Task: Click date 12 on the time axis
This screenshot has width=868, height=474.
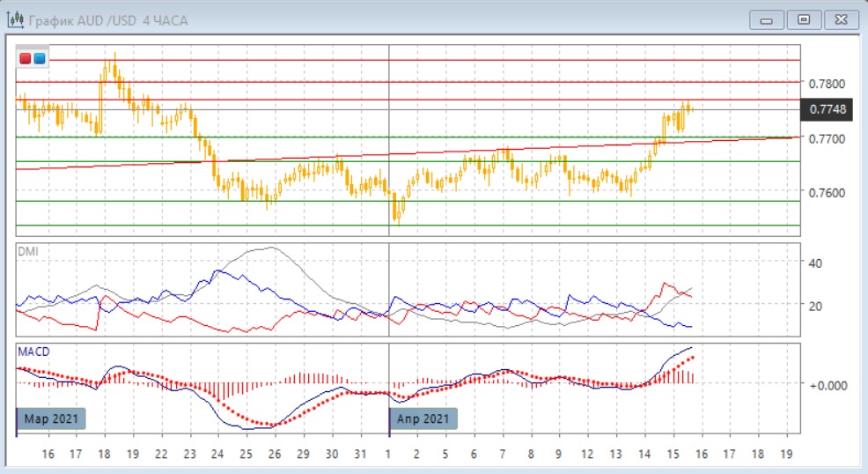Action: coord(587,454)
